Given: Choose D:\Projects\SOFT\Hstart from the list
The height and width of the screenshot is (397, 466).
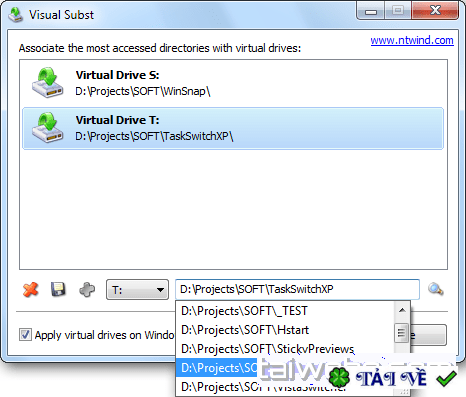Looking at the screenshot, I should tap(285, 330).
